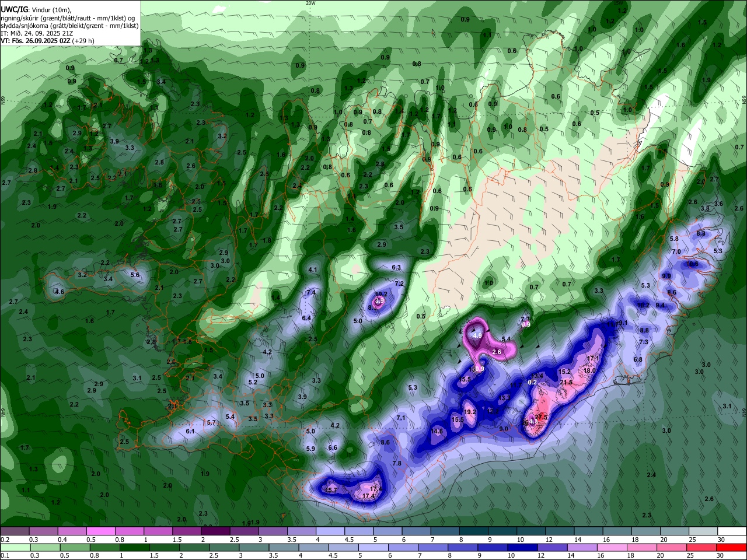Click the 7.8 value near the south coast
The height and width of the screenshot is (560, 747).
click(397, 463)
